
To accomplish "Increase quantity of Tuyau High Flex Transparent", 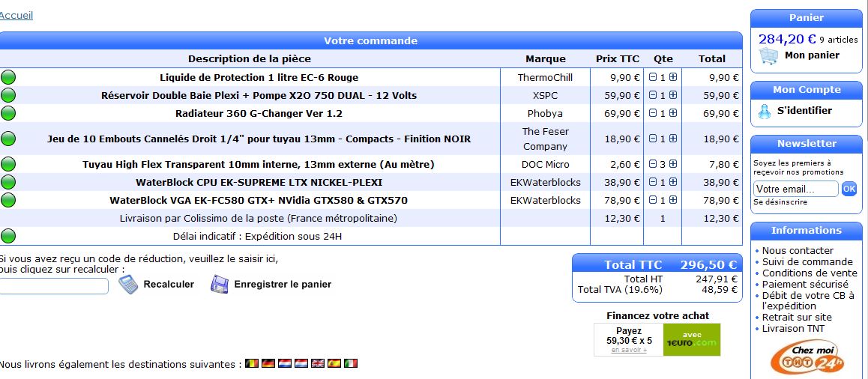I will point(673,164).
